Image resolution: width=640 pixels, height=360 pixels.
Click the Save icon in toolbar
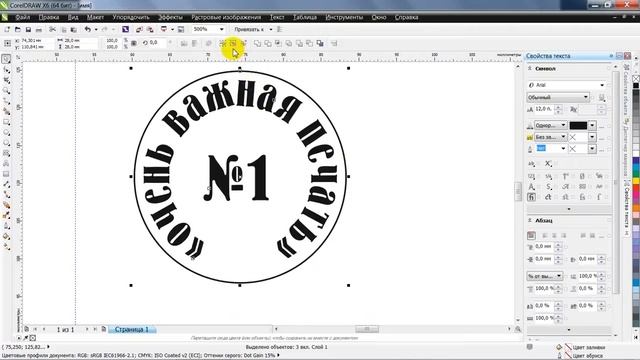point(28,29)
